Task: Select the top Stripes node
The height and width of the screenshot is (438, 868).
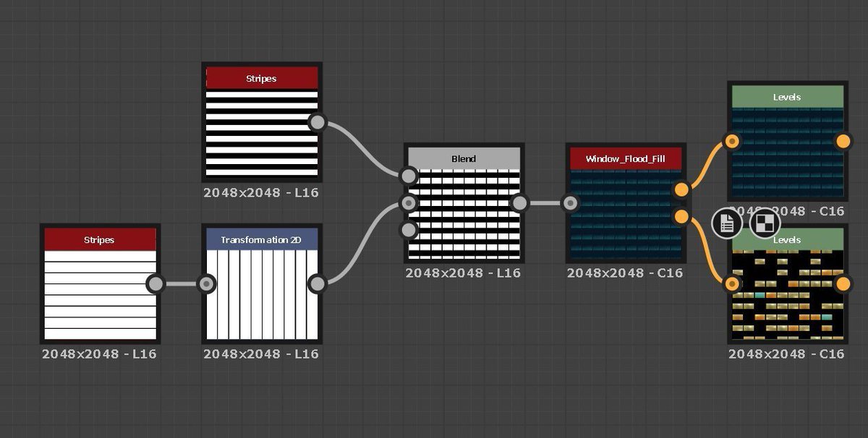Action: point(262,130)
